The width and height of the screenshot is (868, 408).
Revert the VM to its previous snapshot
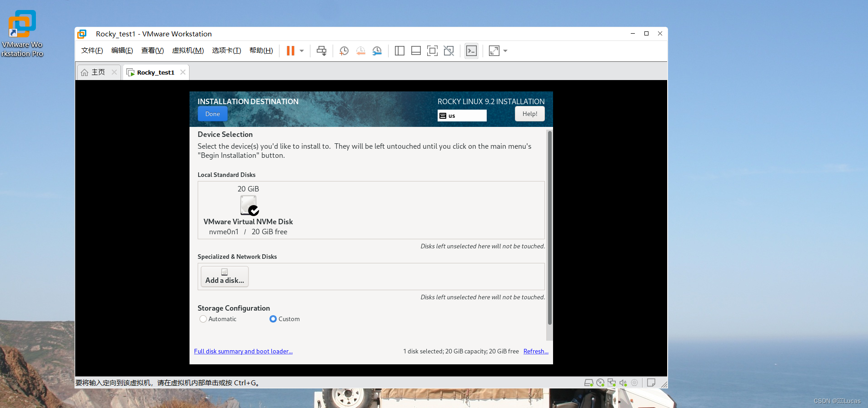360,51
